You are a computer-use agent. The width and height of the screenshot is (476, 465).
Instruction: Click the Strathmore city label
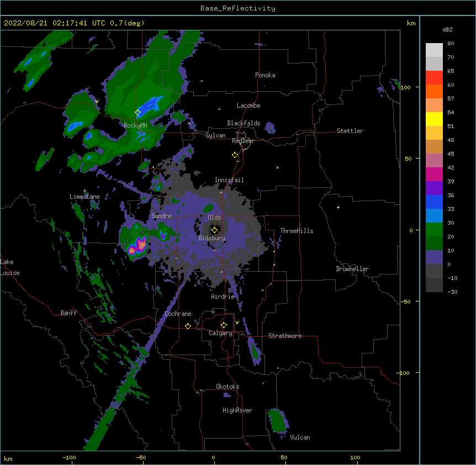click(285, 336)
